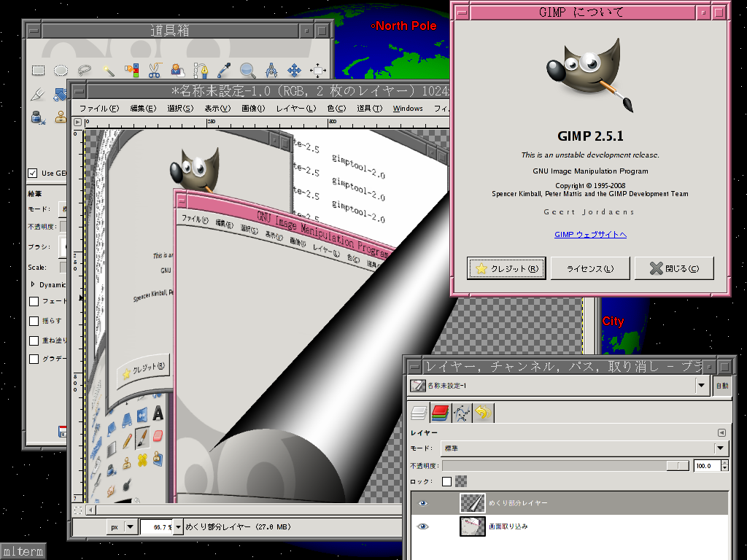Open the 道具(T) menu
The image size is (747, 560).
(370, 109)
